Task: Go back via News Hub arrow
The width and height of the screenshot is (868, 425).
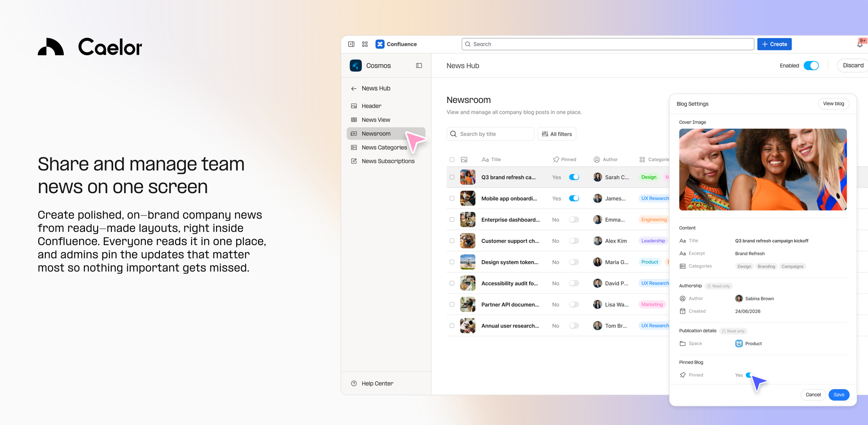Action: point(354,88)
